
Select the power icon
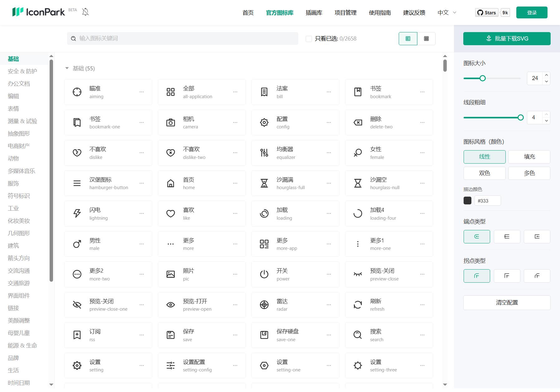(x=264, y=274)
